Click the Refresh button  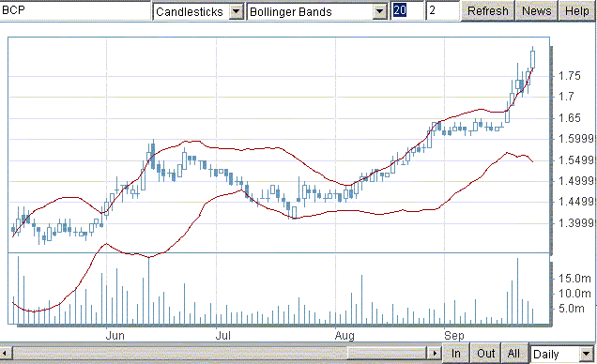pos(488,11)
